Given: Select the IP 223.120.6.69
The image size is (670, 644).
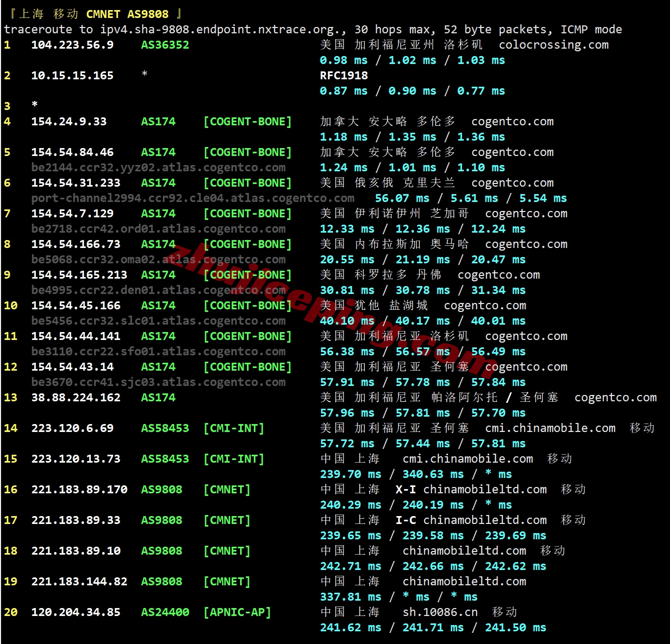Looking at the screenshot, I should tap(72, 428).
